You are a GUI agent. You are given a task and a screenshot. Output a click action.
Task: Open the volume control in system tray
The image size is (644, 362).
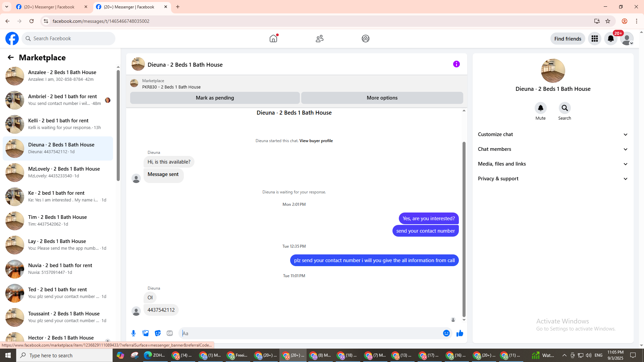589,355
